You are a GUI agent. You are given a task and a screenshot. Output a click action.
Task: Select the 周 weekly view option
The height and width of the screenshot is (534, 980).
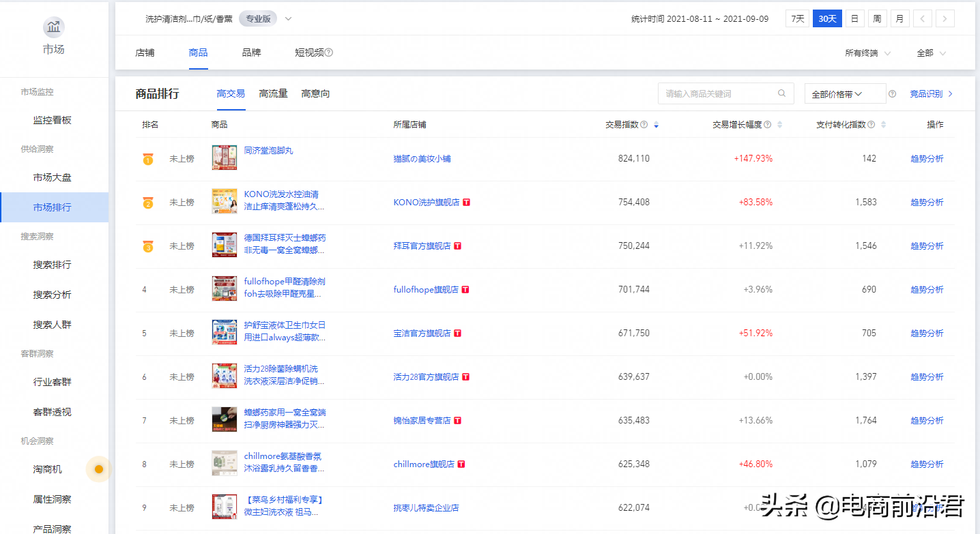point(877,18)
